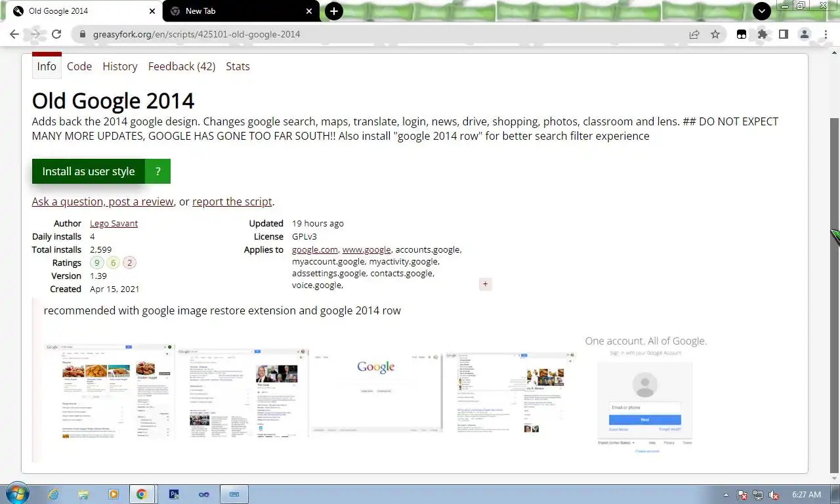This screenshot has width=840, height=504.
Task: Open the media player taskbar icon
Action: 113,495
